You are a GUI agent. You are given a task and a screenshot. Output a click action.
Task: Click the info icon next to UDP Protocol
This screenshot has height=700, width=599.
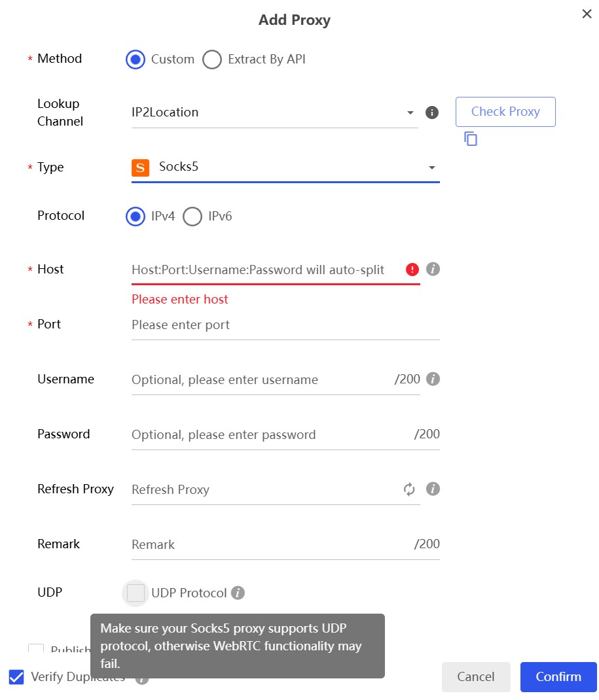238,593
